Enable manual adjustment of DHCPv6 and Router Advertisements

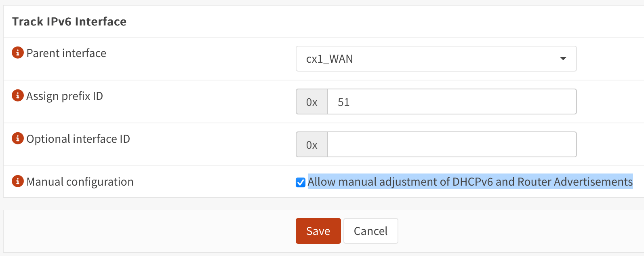tap(300, 182)
